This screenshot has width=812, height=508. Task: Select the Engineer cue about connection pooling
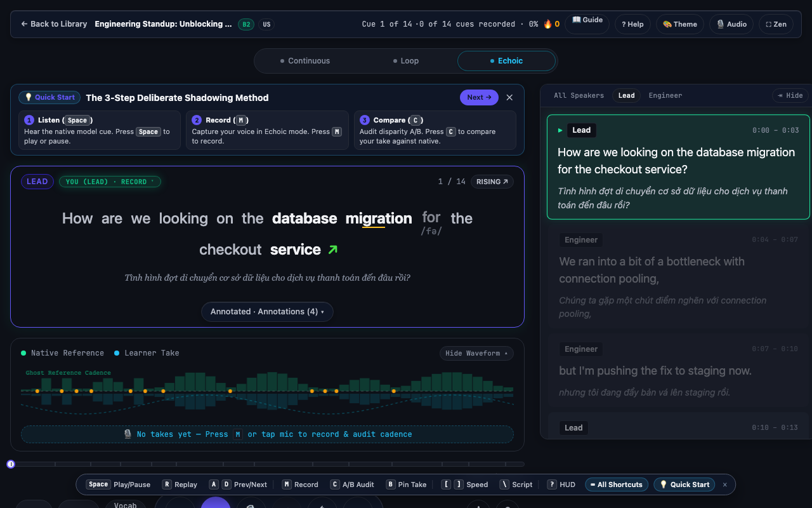point(678,276)
